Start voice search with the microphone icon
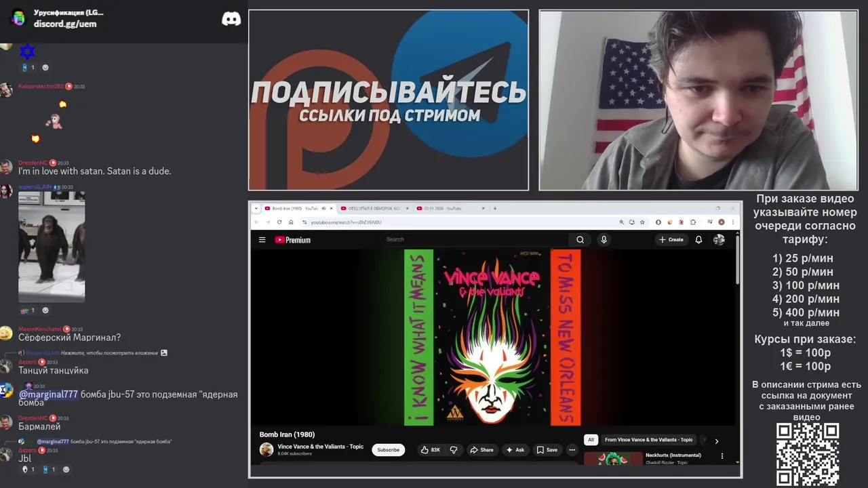 point(604,239)
